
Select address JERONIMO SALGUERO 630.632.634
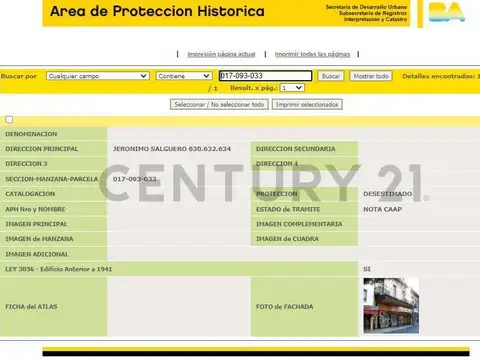pos(172,149)
